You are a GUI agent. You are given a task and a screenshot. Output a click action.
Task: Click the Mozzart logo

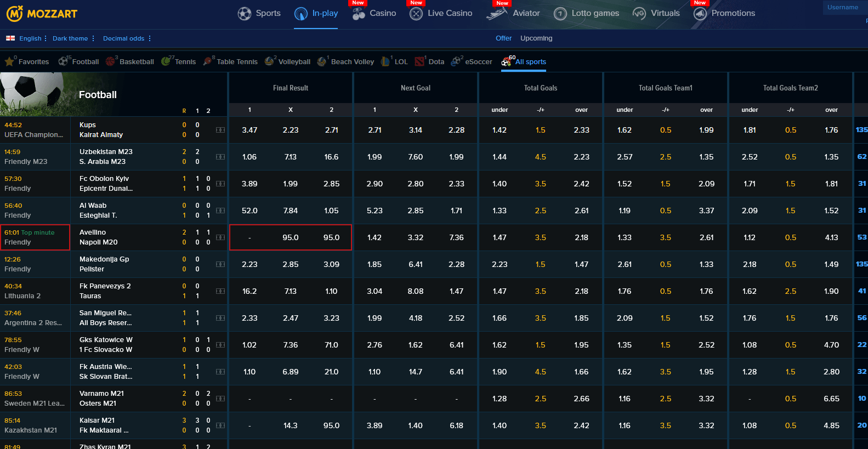(x=42, y=14)
